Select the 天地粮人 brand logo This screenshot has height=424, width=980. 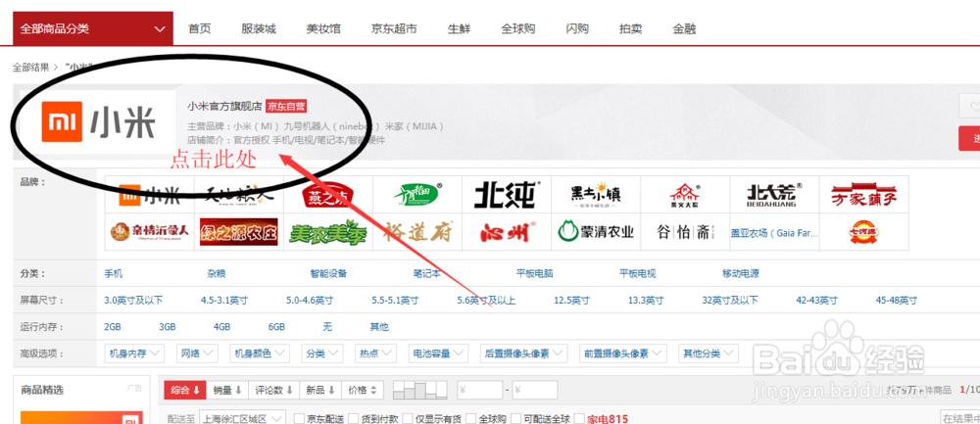coord(239,195)
